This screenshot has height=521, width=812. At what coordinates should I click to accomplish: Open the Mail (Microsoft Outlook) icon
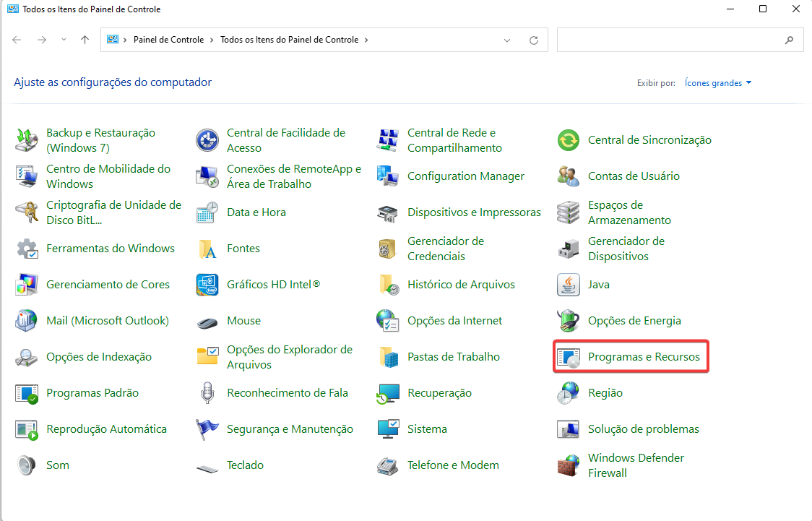pyautogui.click(x=27, y=321)
